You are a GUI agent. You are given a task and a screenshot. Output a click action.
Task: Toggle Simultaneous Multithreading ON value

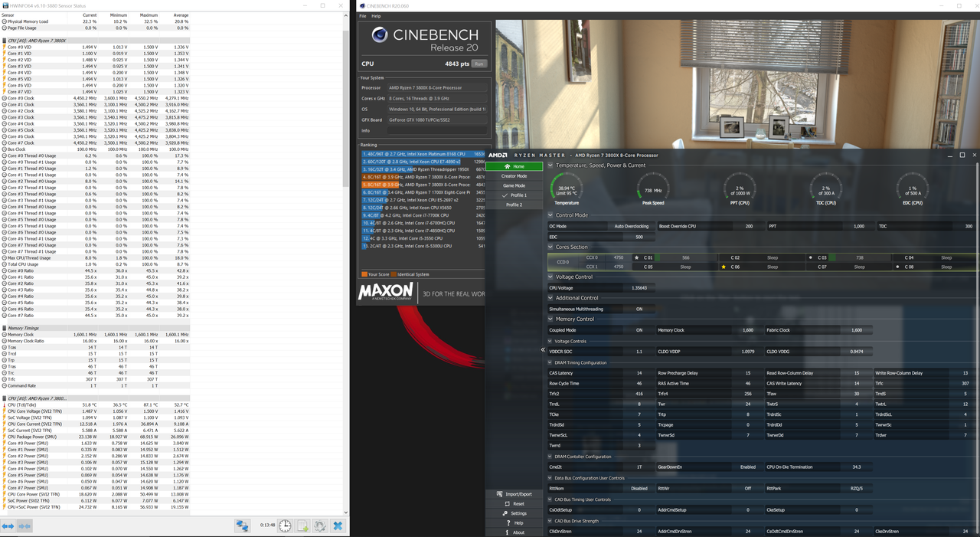(639, 309)
